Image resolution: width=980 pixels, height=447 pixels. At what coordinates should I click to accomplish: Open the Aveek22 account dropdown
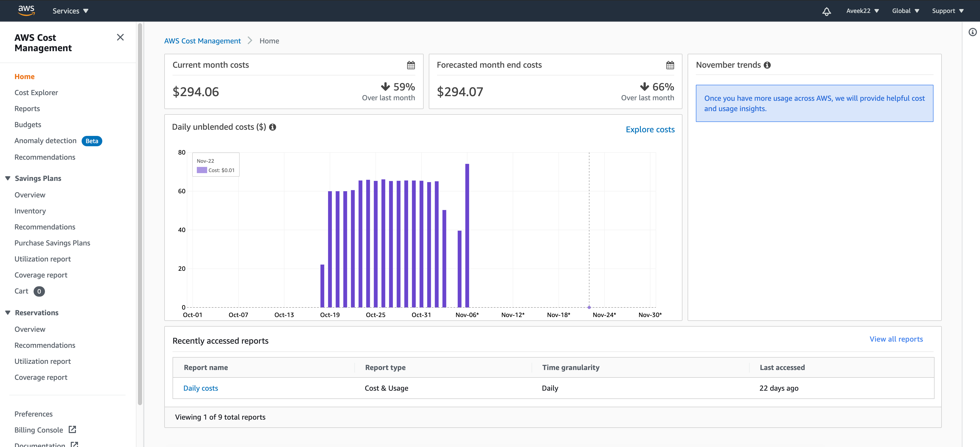862,11
